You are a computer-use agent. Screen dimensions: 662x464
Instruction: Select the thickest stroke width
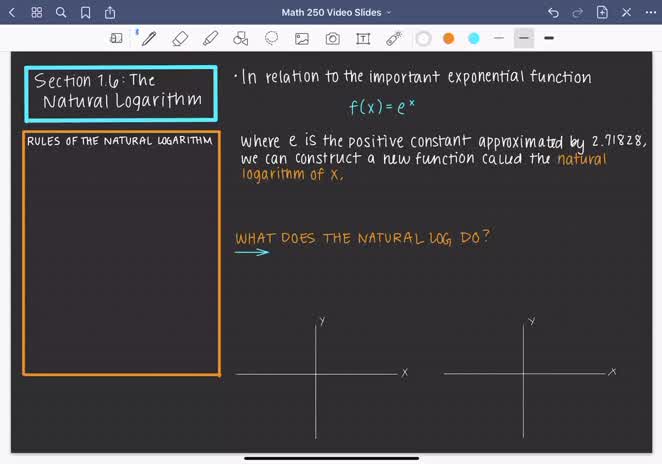tap(549, 38)
